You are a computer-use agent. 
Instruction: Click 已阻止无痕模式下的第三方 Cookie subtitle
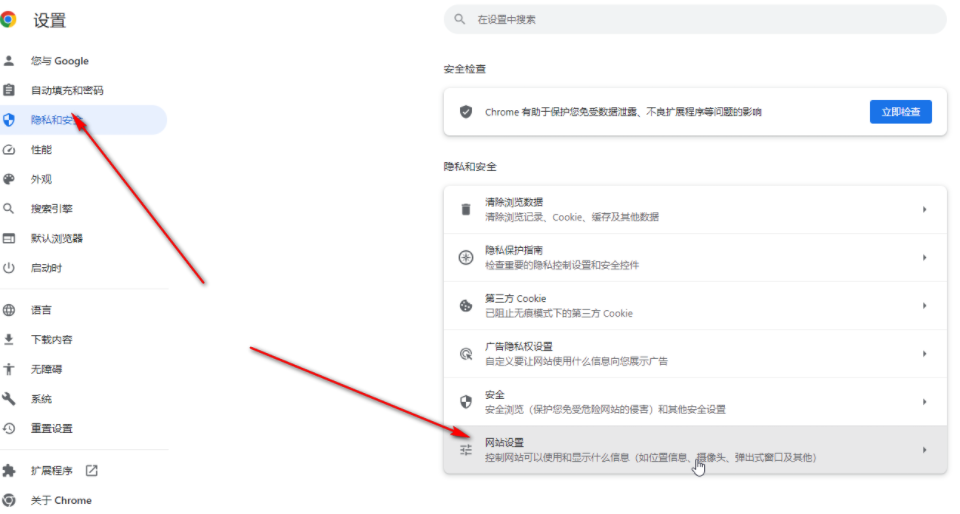[x=559, y=313]
